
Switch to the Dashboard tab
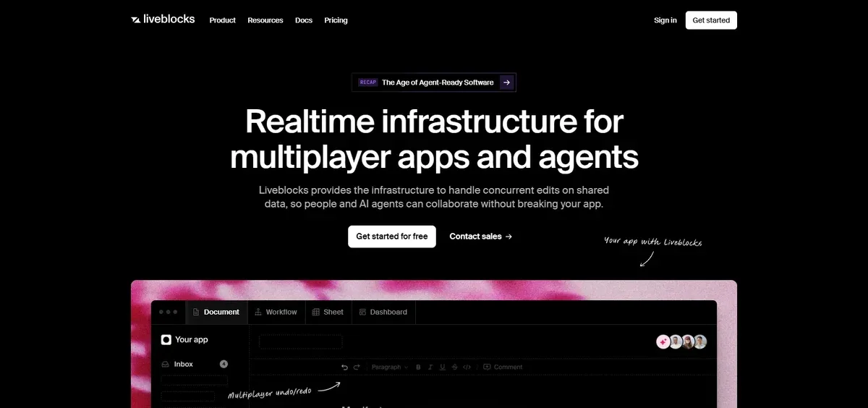384,312
